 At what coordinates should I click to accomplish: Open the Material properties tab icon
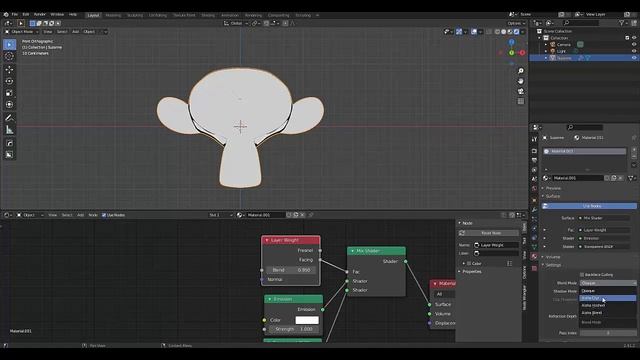(x=534, y=256)
